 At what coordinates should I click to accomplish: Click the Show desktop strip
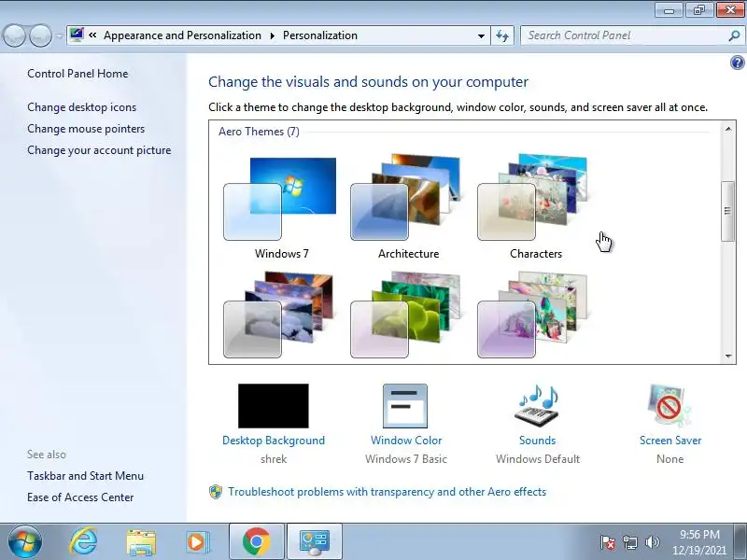[741, 542]
